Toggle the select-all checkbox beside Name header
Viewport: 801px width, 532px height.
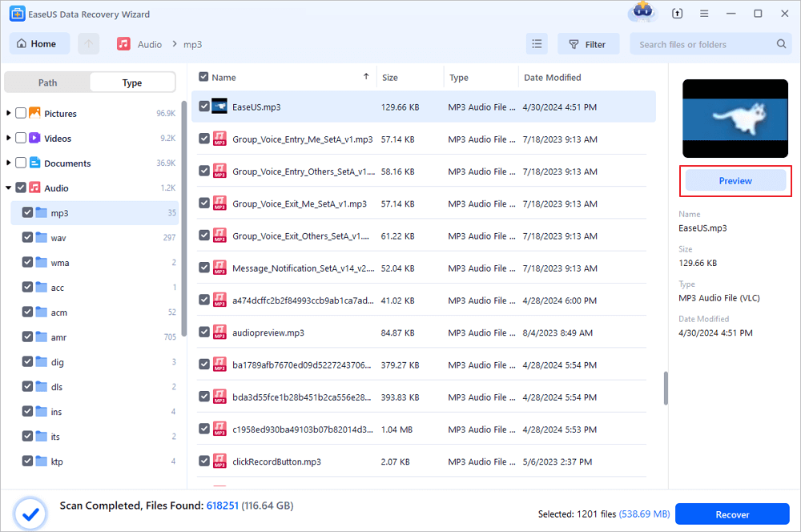coord(203,77)
